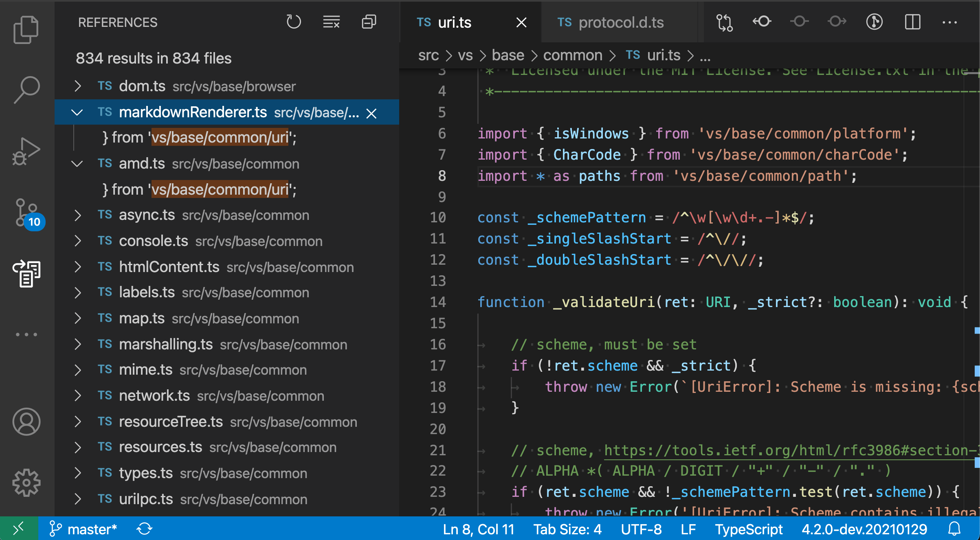Open the Explorer view in the activity bar
980x540 pixels.
pos(26,29)
